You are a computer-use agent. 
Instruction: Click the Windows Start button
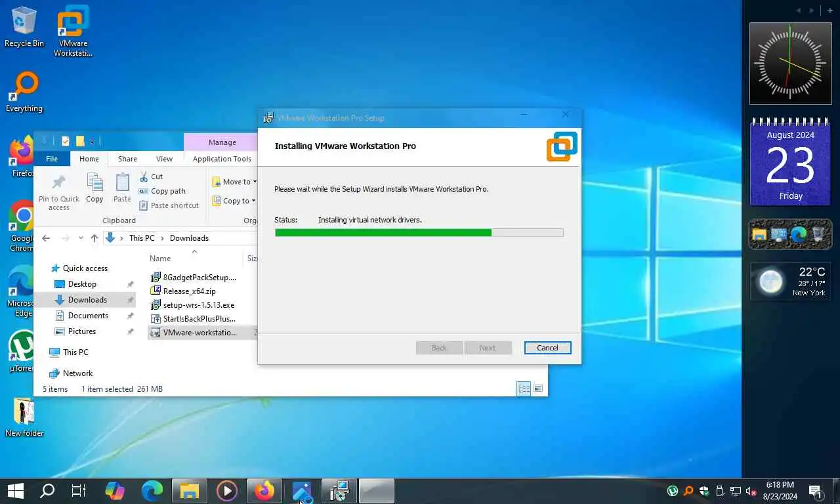coord(15,490)
